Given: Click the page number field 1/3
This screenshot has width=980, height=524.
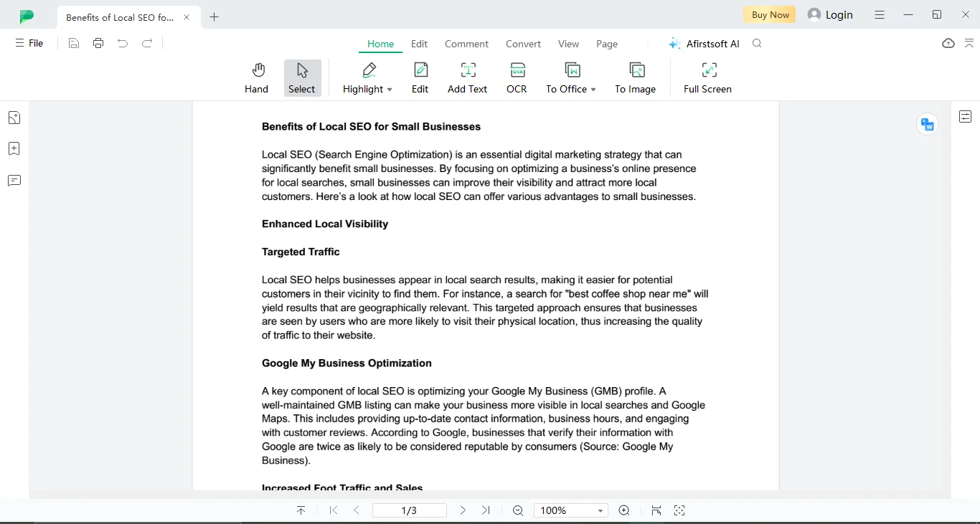Looking at the screenshot, I should [x=409, y=510].
